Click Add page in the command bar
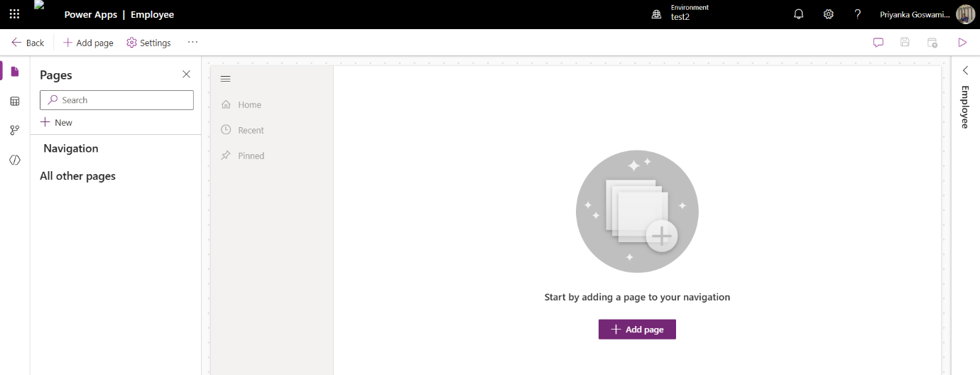This screenshot has width=980, height=375. 88,43
